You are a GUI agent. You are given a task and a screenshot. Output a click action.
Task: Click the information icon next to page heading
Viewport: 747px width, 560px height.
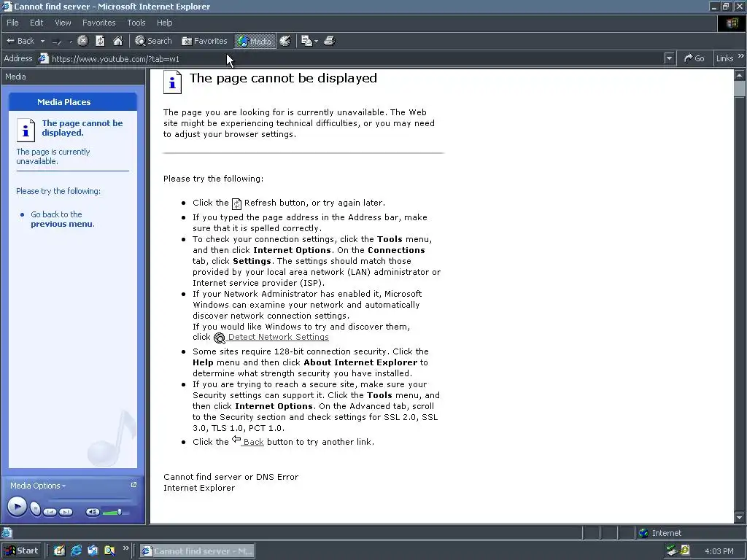click(x=172, y=82)
